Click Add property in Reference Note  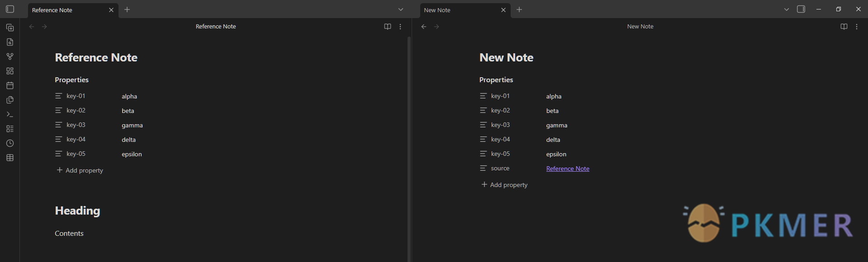click(x=80, y=170)
